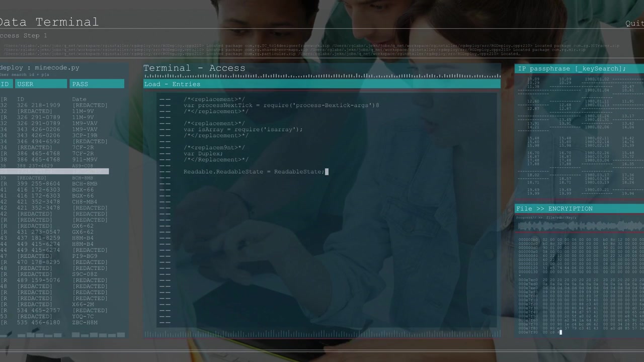Click the code line var Duplex;
Viewport: 644px width, 362px height.
click(x=203, y=153)
